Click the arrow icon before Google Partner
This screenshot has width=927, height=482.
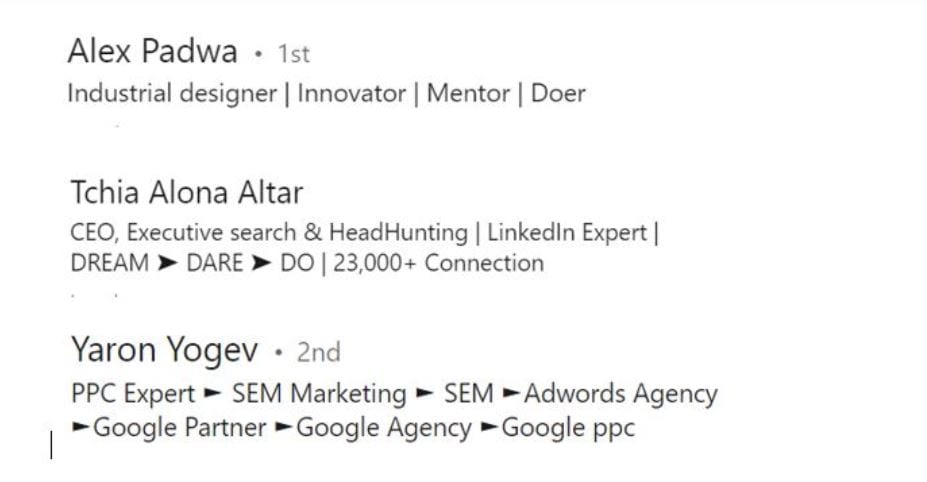[81, 426]
